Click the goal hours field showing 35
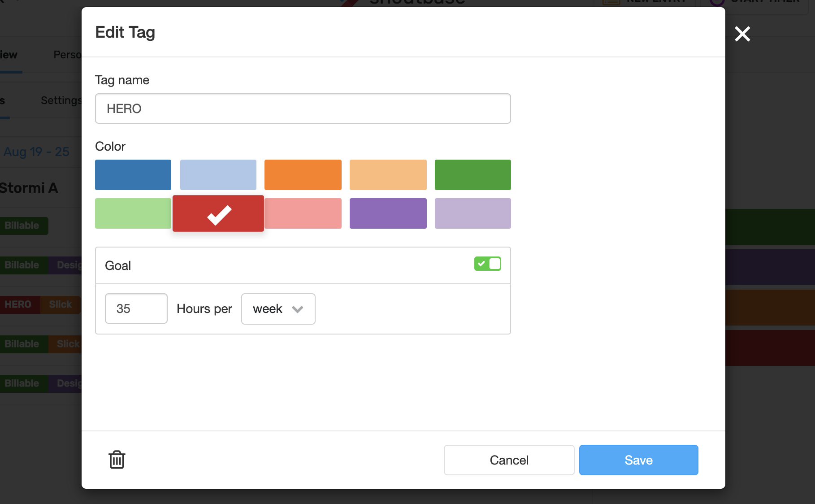Image resolution: width=815 pixels, height=504 pixels. (x=136, y=308)
